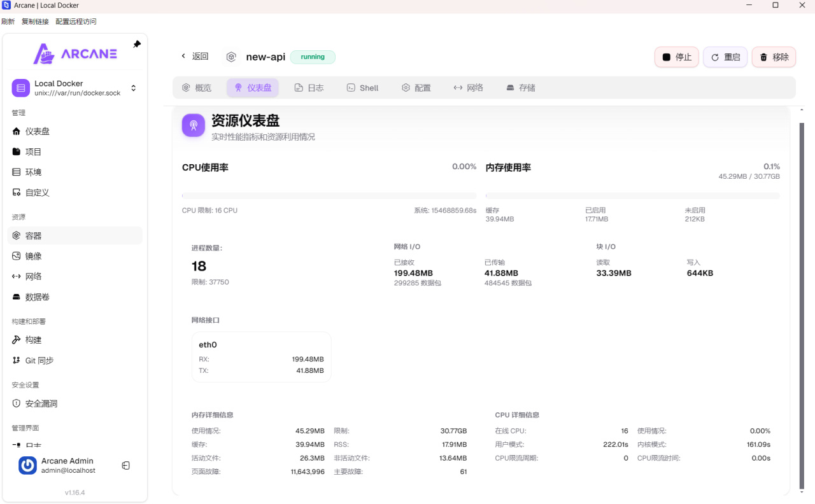Image resolution: width=815 pixels, height=504 pixels.
Task: Open the 日志 tab
Action: click(x=309, y=88)
